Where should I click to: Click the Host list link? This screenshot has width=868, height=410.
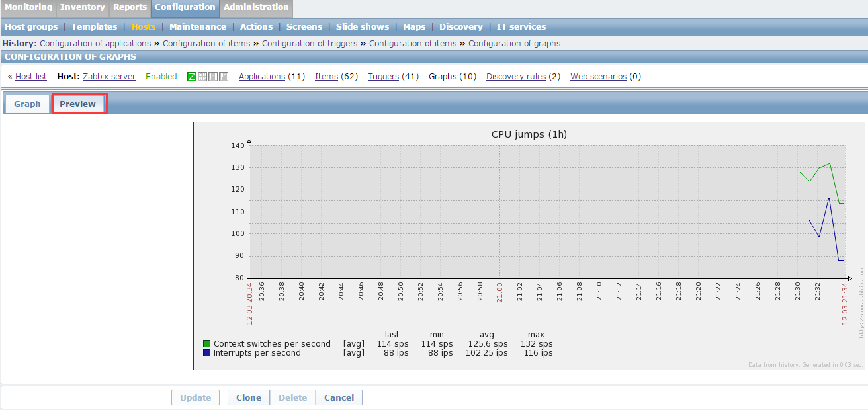[31, 77]
